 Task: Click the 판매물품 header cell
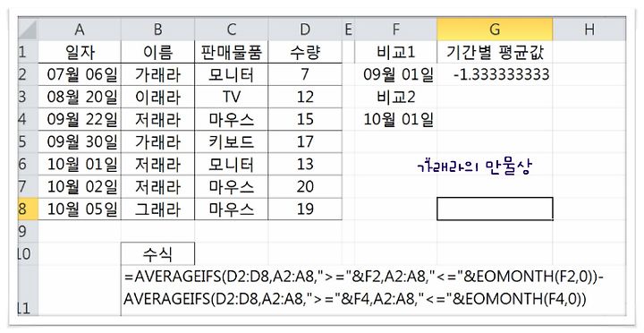[232, 52]
